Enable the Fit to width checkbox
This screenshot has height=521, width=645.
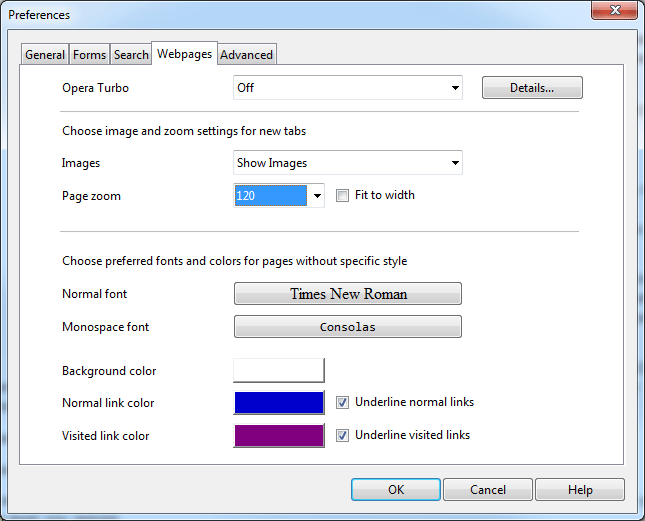[342, 195]
